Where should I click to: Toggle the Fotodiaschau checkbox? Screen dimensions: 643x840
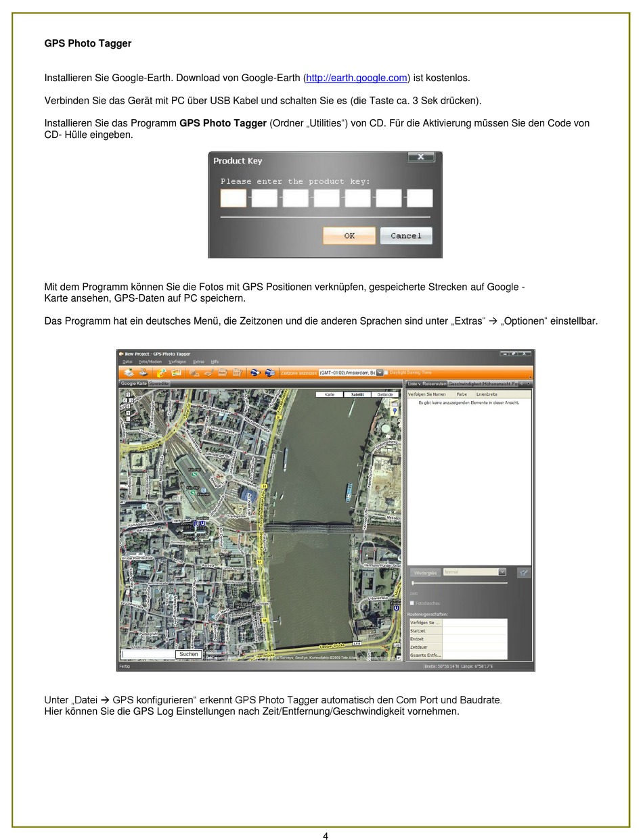[412, 603]
